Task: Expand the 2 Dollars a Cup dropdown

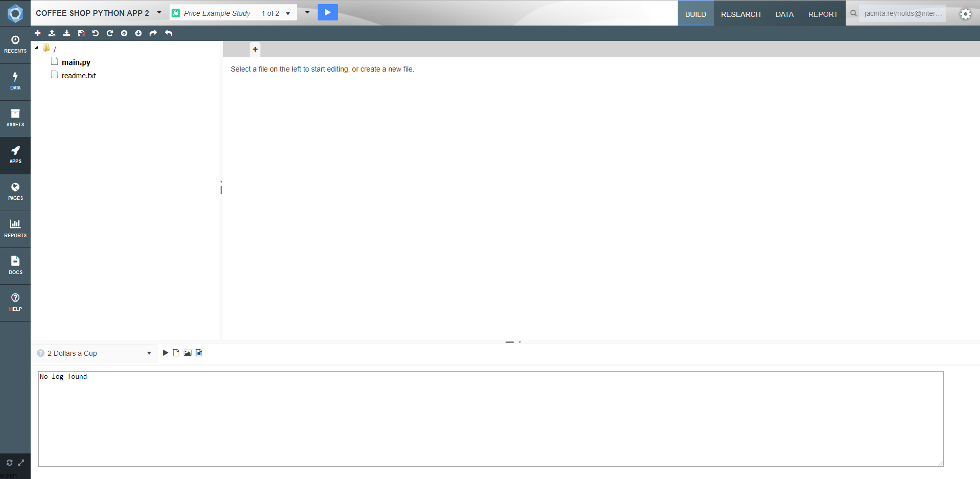Action: (149, 353)
